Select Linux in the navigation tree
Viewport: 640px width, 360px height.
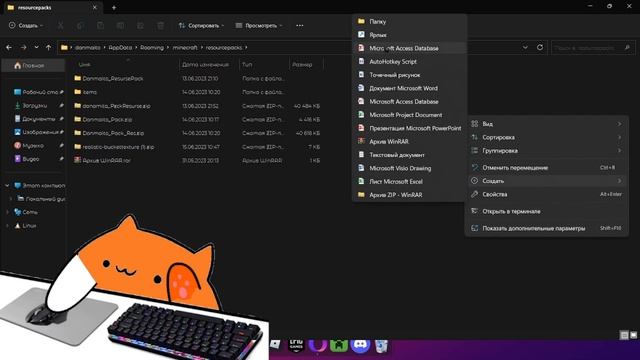coord(29,225)
